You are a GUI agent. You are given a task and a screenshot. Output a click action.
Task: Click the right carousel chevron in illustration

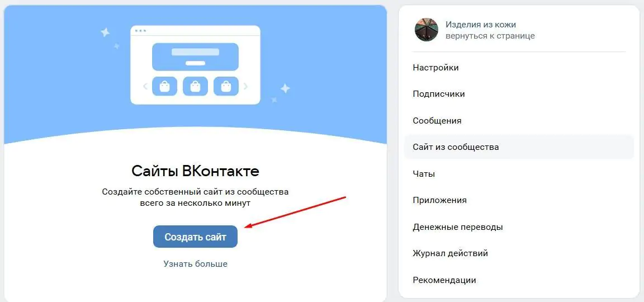245,86
